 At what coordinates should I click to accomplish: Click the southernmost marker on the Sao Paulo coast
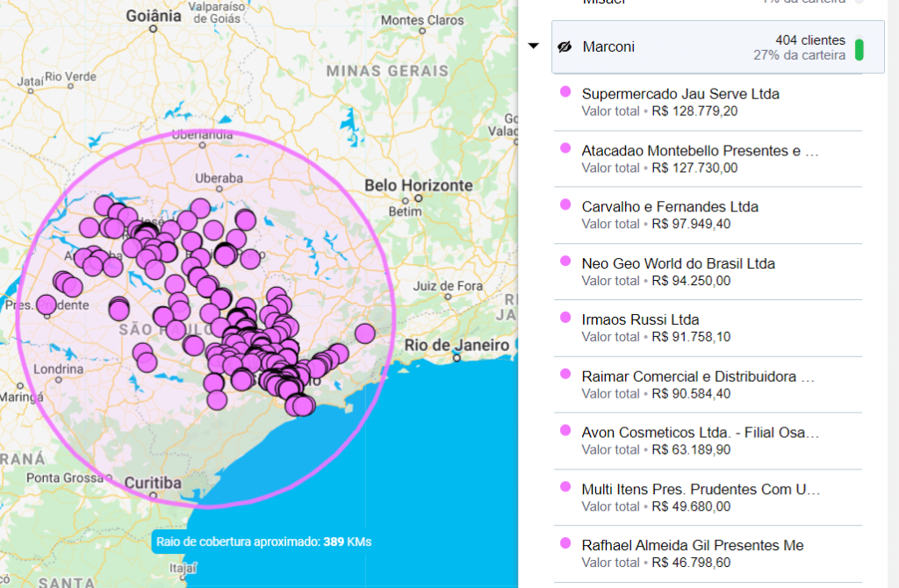tap(303, 407)
